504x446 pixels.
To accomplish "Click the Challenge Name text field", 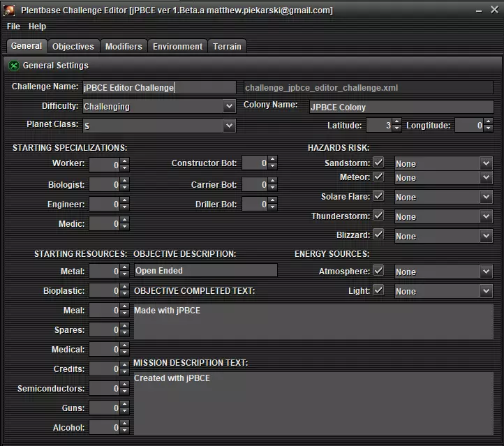I will click(158, 88).
